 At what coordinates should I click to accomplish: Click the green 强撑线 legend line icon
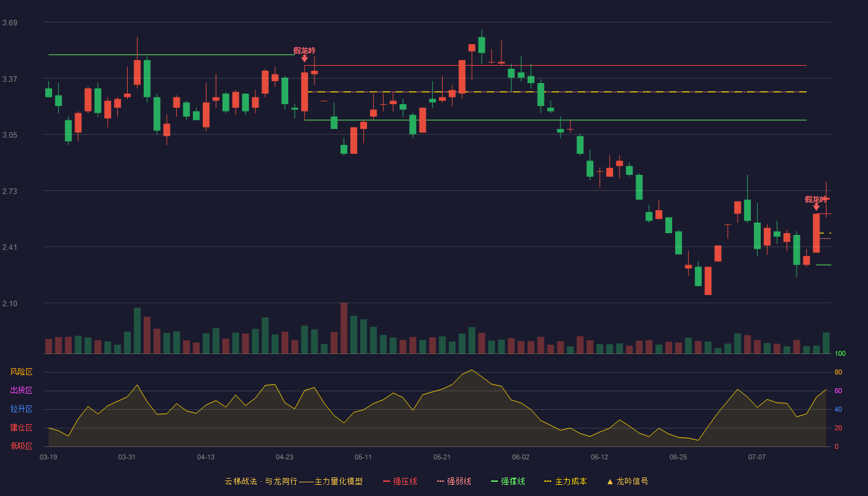click(494, 482)
